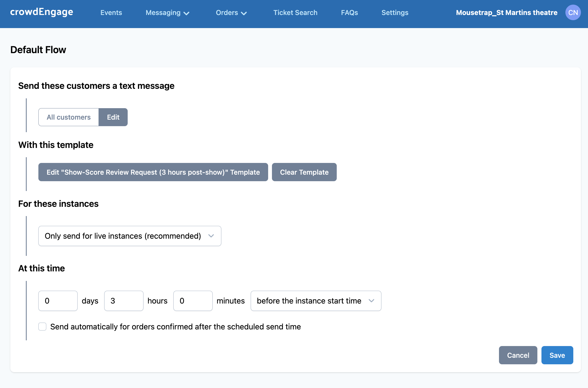The image size is (588, 388).
Task: Focus the days input field
Action: tap(58, 301)
